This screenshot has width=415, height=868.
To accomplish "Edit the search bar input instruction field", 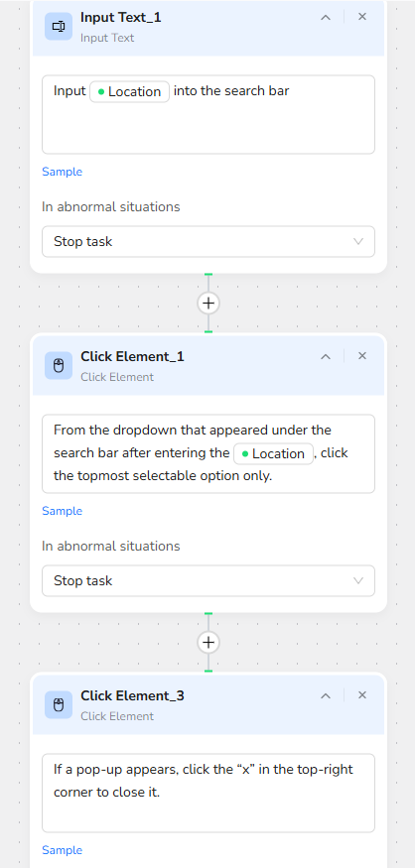I will click(x=208, y=115).
